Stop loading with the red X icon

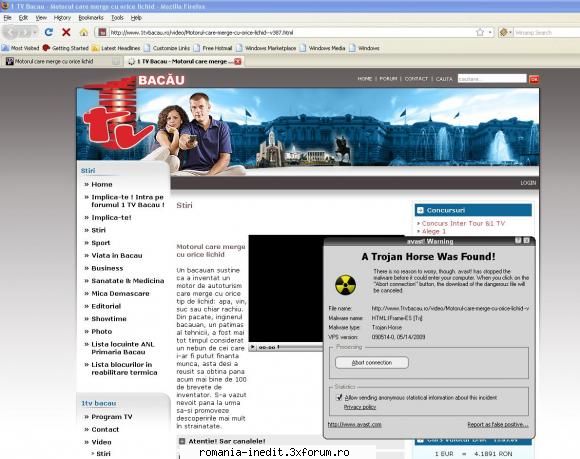66,32
